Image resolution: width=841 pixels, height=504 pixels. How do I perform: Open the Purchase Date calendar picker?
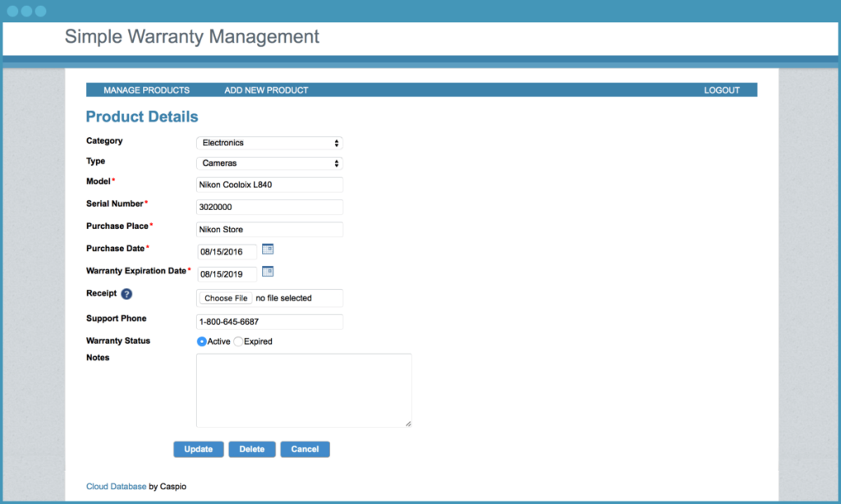[268, 249]
